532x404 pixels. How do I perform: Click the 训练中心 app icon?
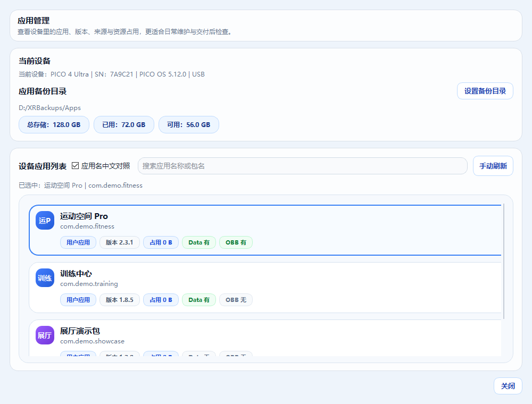45,278
